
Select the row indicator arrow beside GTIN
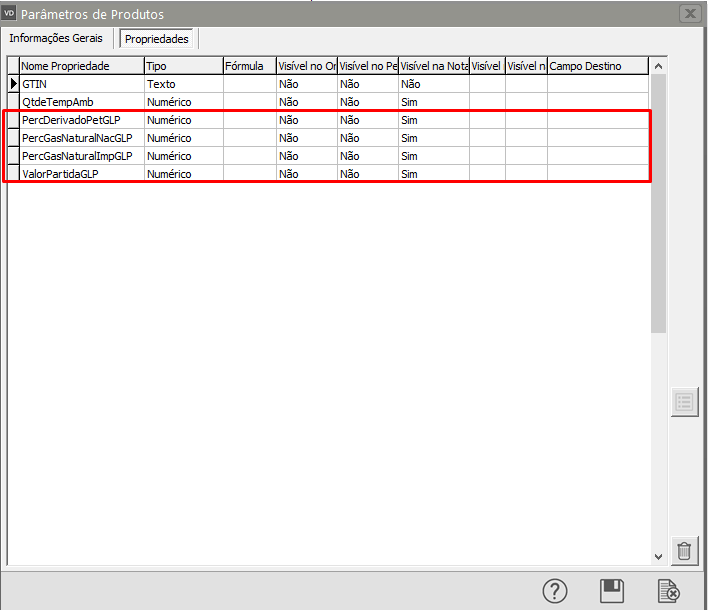[13, 84]
